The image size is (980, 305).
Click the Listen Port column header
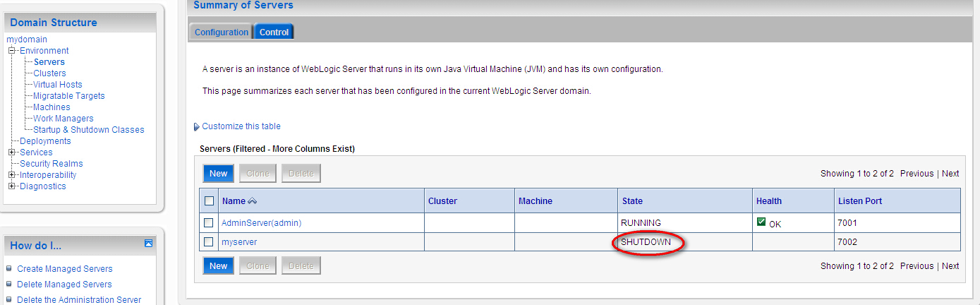(x=860, y=201)
